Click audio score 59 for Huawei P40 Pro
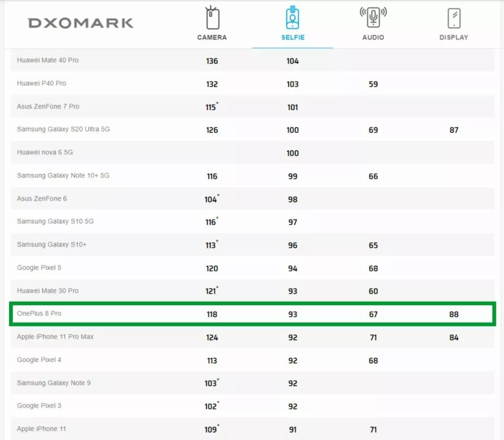504x440 pixels. coord(373,84)
